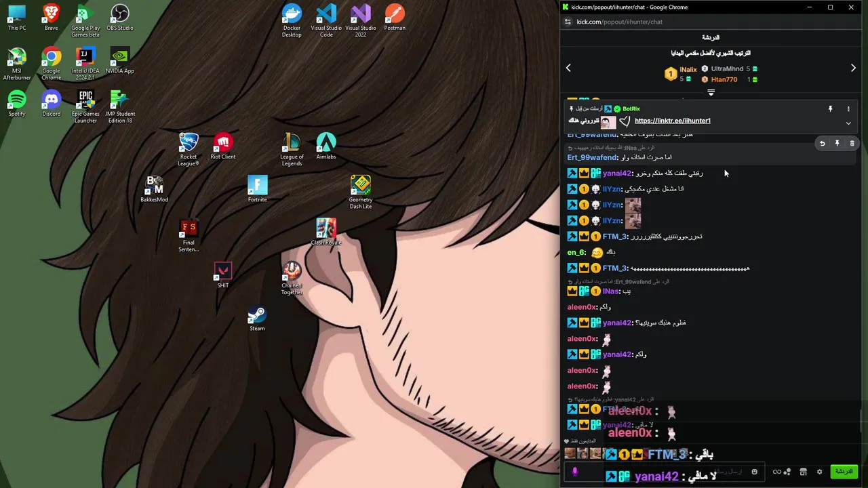Launch Fortnite desktop icon
Screen dimensions: 868x488
[257, 190]
